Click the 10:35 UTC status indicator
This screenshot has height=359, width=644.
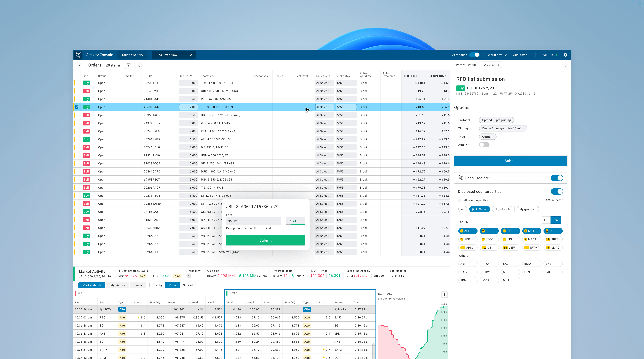point(556,55)
